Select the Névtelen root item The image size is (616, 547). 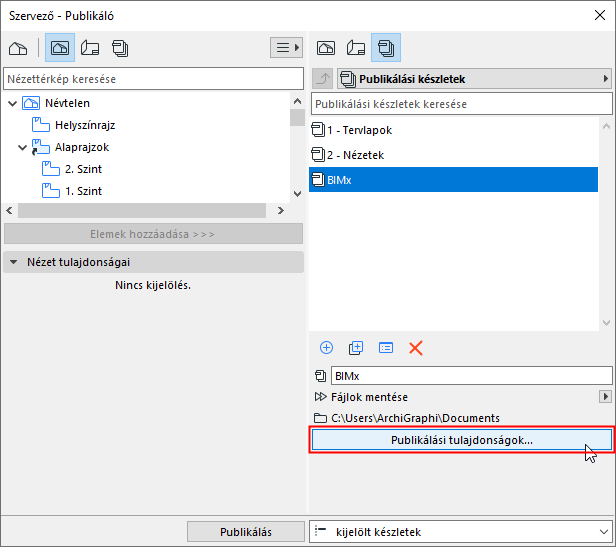pyautogui.click(x=68, y=103)
